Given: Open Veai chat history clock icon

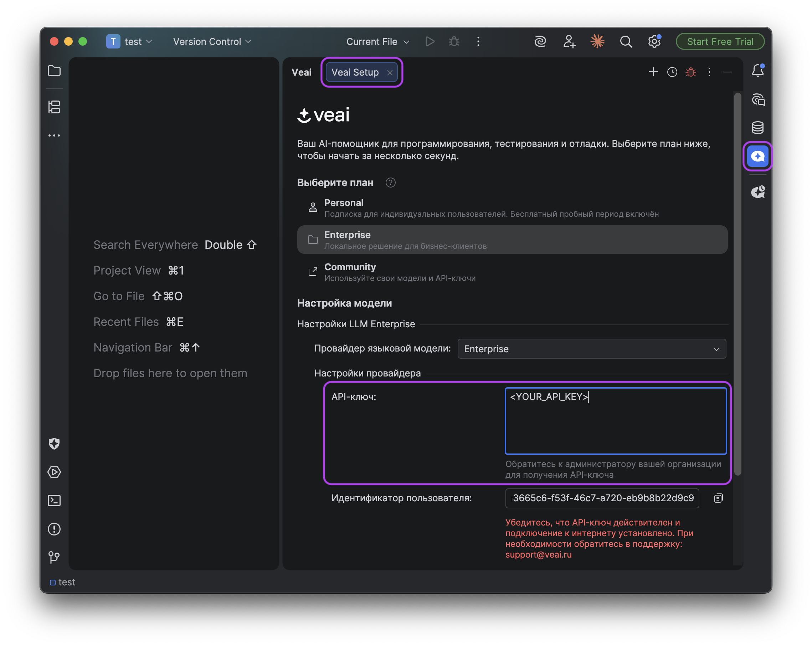Looking at the screenshot, I should 672,72.
